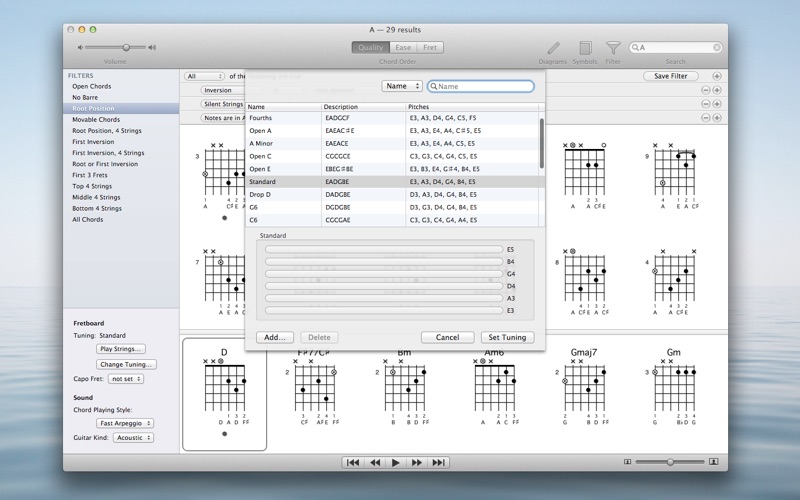Screen dimensions: 800x500
Task: Open the Diagrams pencil tool
Action: point(553,48)
